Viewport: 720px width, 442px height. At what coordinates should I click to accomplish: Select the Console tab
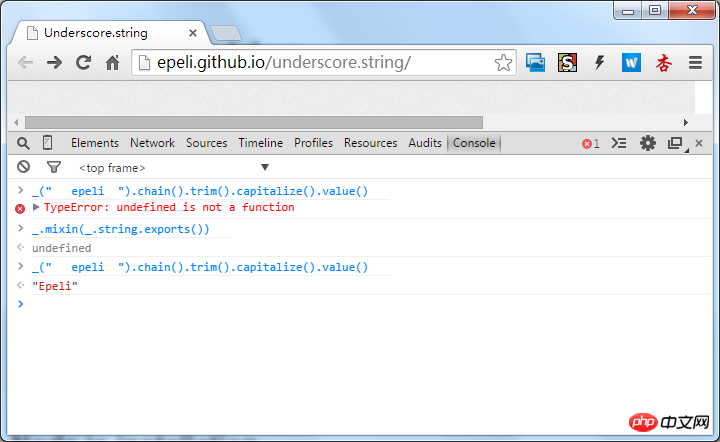click(x=474, y=143)
